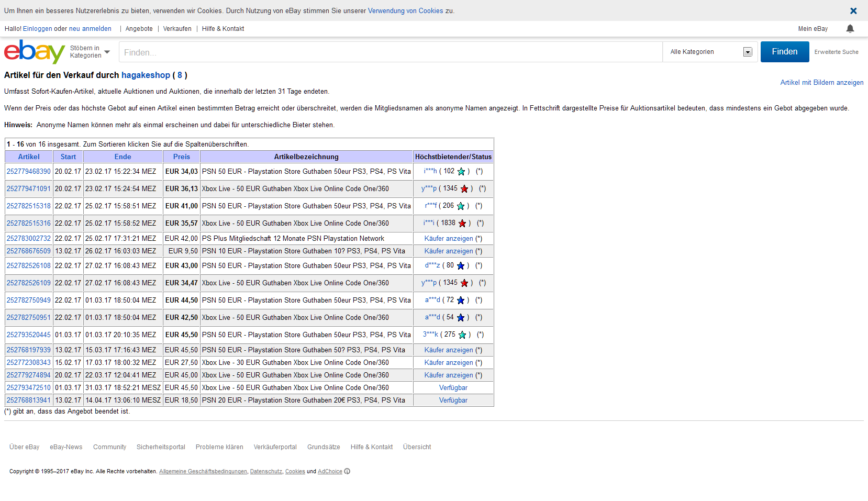Click feedback star of bidder a***d (72)

click(x=461, y=300)
